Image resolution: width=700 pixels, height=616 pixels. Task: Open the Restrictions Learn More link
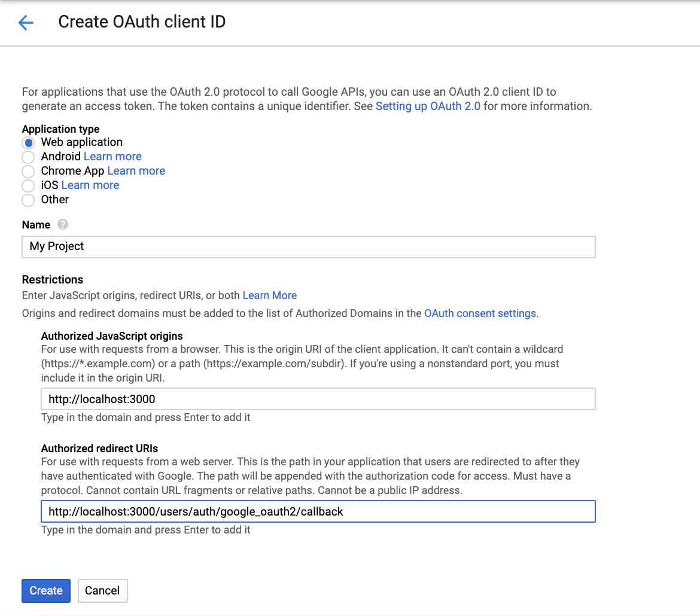point(269,295)
